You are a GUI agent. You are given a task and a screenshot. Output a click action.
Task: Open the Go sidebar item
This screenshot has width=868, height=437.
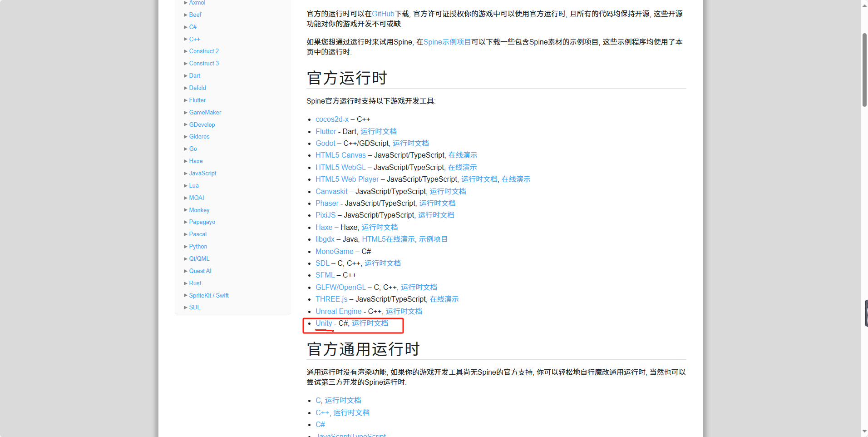(x=193, y=149)
